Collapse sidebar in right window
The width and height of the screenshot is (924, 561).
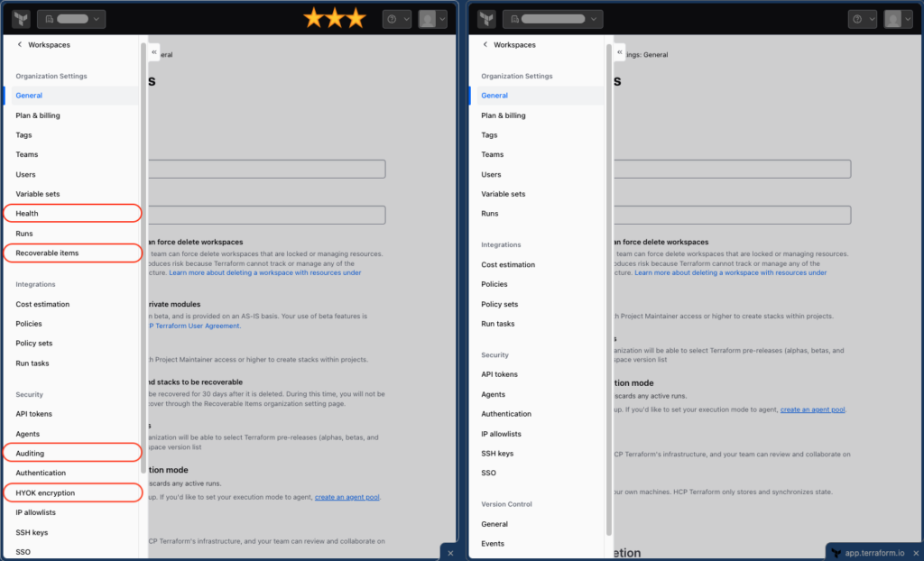[619, 51]
